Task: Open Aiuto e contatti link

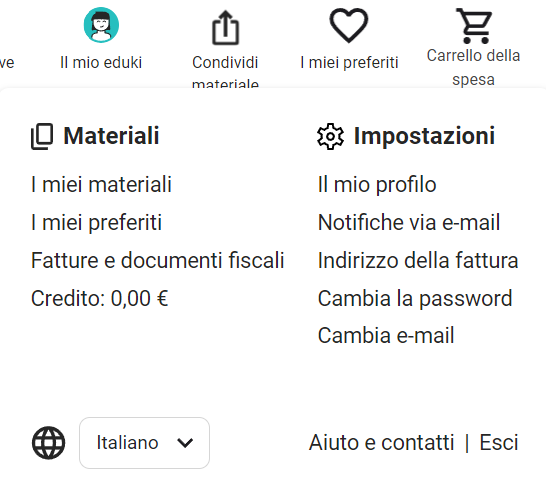Action: coord(382,442)
